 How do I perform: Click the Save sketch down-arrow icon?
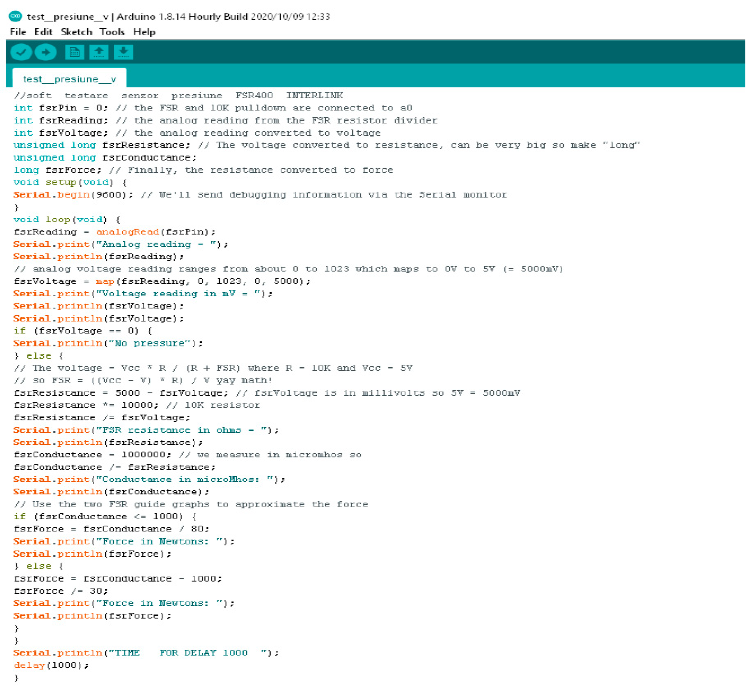[x=124, y=52]
